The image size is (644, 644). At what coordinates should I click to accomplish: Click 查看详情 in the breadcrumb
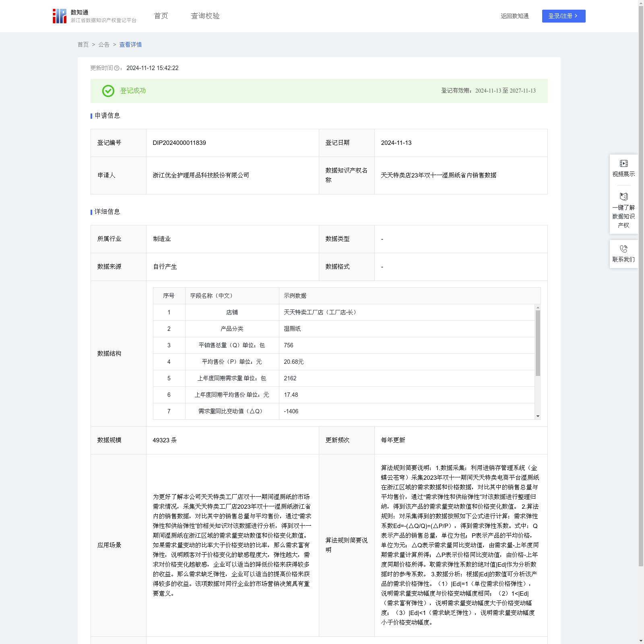click(130, 45)
